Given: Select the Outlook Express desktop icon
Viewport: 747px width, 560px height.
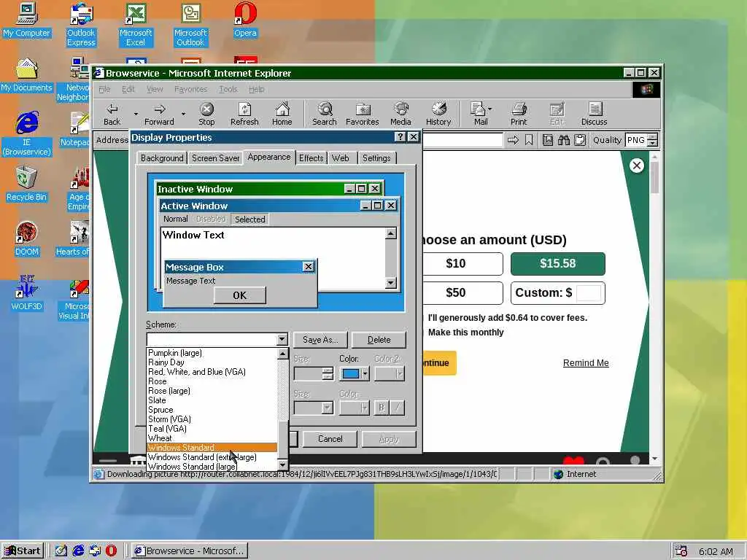Looking at the screenshot, I should [x=81, y=25].
